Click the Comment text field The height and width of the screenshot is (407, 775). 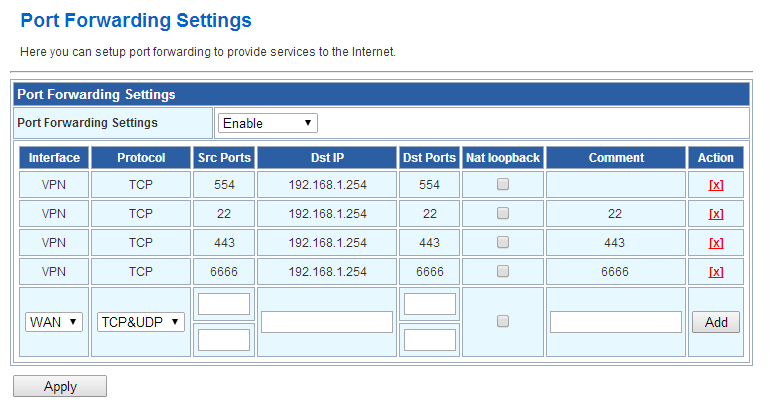616,322
